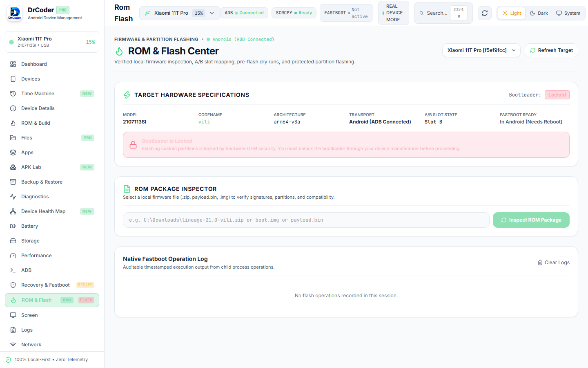
Task: Go to Device Details
Action: [x=52, y=108]
